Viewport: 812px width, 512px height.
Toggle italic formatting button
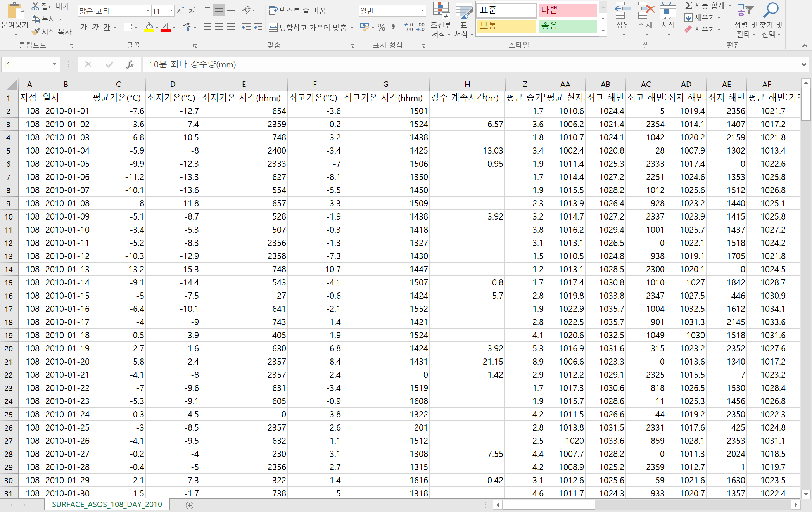95,27
